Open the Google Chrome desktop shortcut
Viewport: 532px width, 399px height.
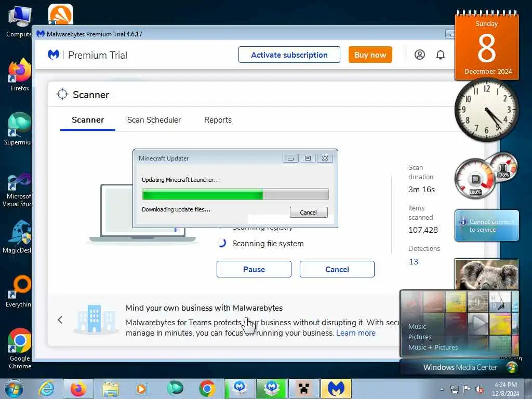(20, 349)
